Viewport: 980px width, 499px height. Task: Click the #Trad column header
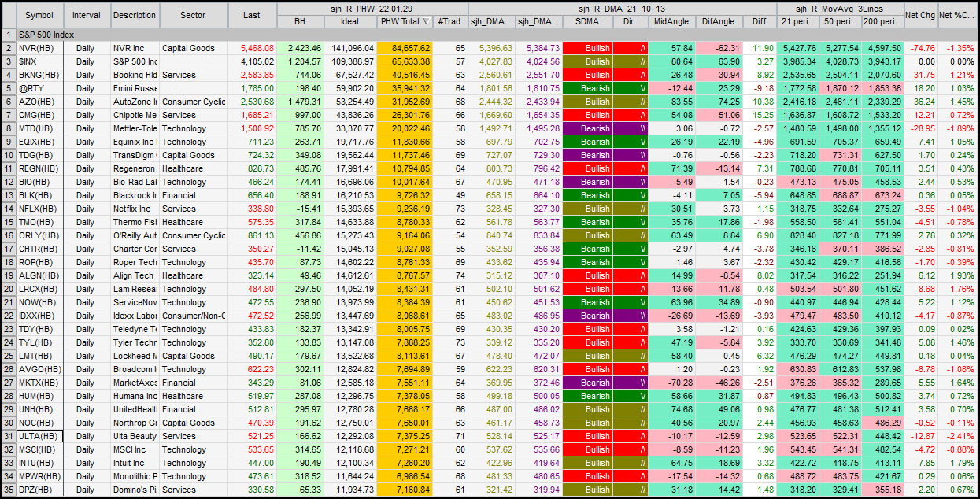tap(449, 21)
